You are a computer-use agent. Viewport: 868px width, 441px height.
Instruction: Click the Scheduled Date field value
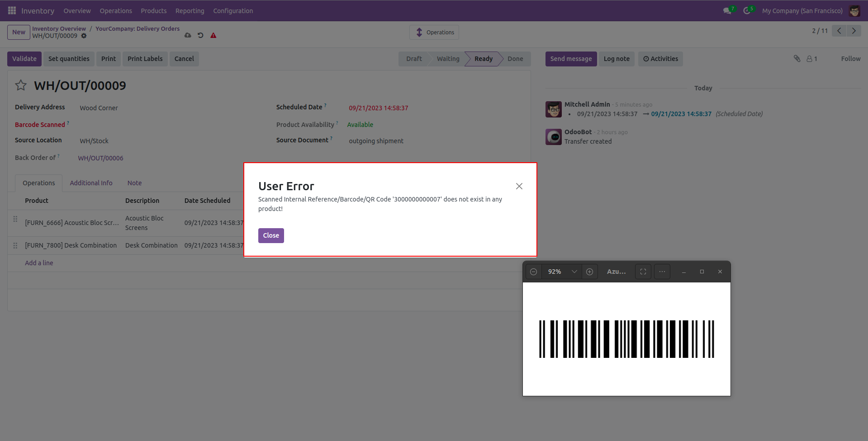[x=379, y=108]
